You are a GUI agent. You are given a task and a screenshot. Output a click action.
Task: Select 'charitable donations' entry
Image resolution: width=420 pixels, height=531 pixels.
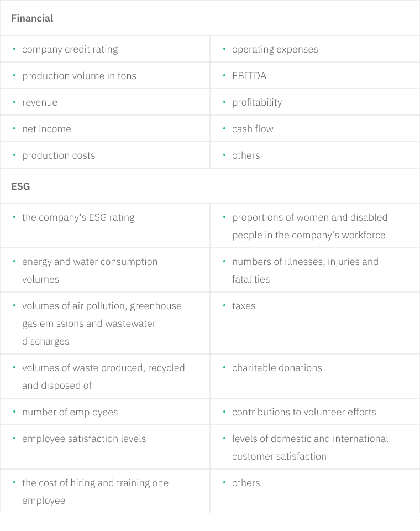click(276, 368)
